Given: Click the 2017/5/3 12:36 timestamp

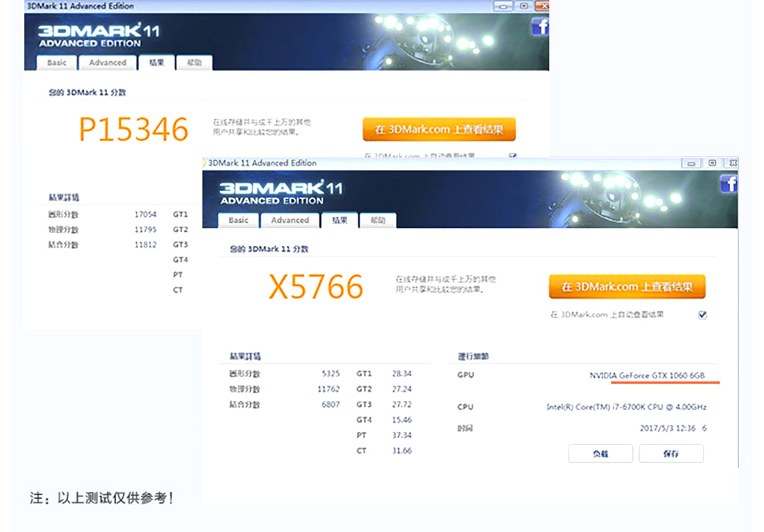Looking at the screenshot, I should [668, 429].
